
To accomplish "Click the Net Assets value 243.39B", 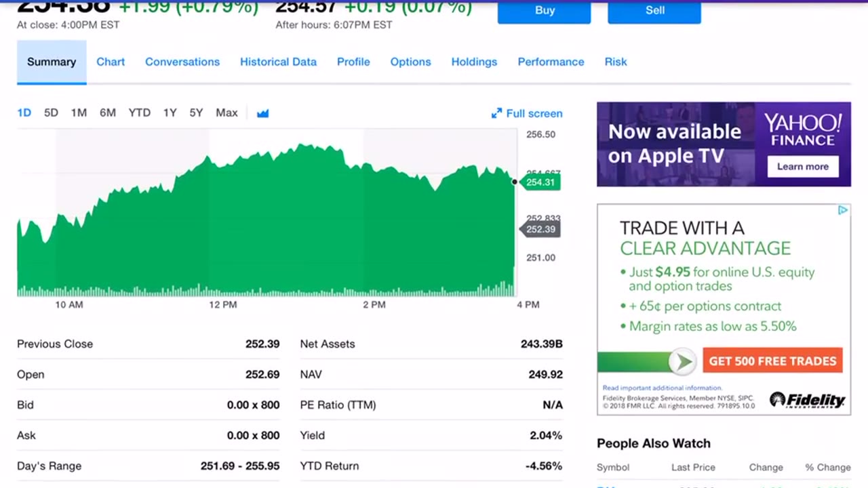I will (541, 344).
